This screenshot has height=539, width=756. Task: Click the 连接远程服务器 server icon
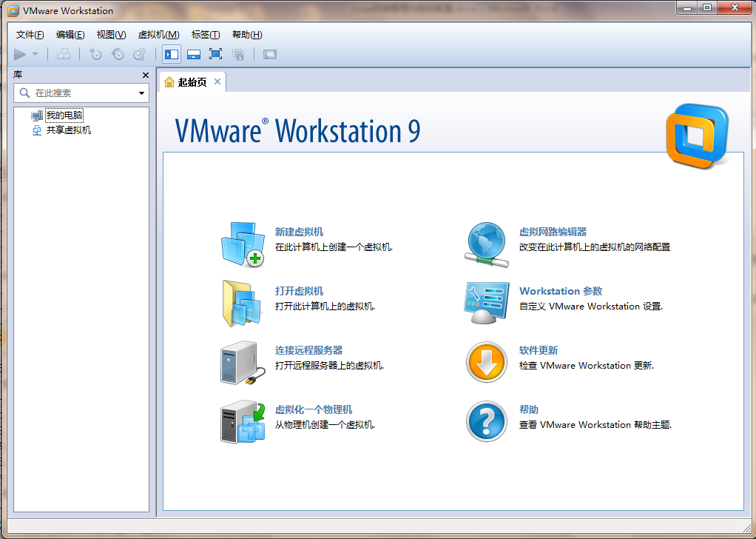pos(243,363)
